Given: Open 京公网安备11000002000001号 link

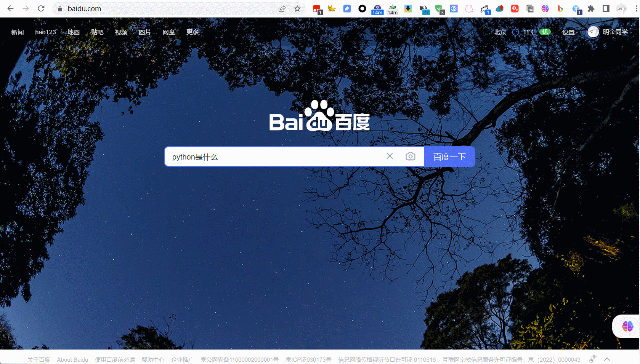Looking at the screenshot, I should click(x=240, y=359).
